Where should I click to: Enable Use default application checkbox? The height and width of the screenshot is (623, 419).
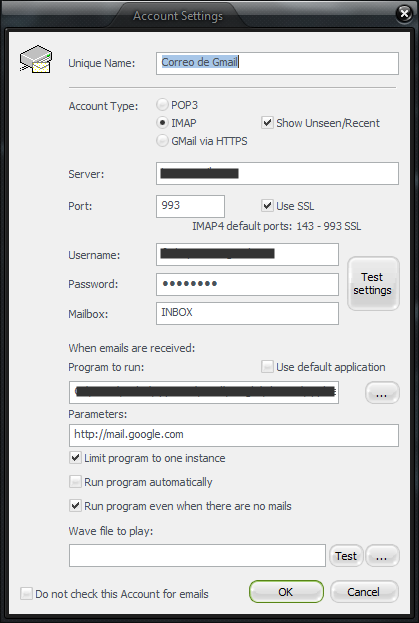click(x=267, y=366)
